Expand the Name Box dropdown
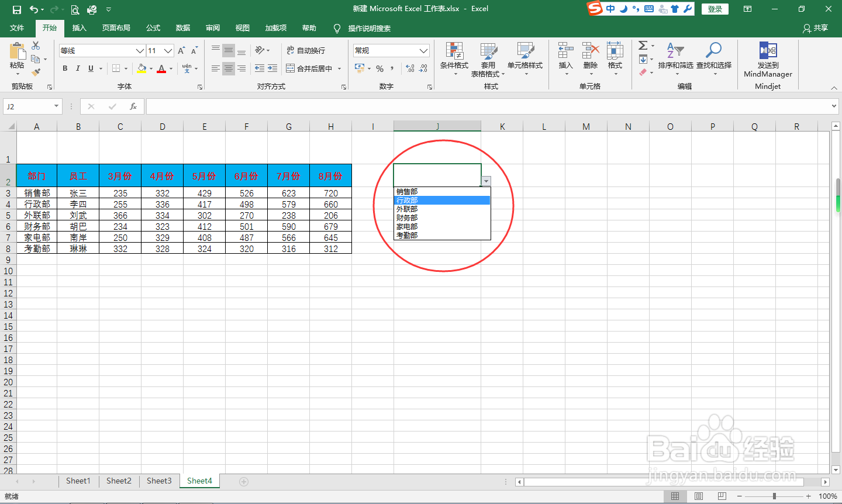 pyautogui.click(x=57, y=106)
